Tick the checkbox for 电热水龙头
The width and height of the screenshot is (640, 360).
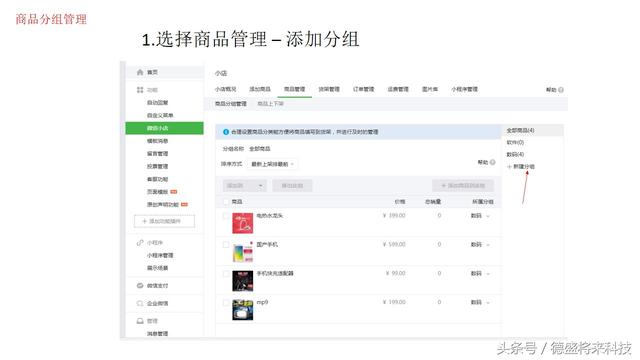226,216
